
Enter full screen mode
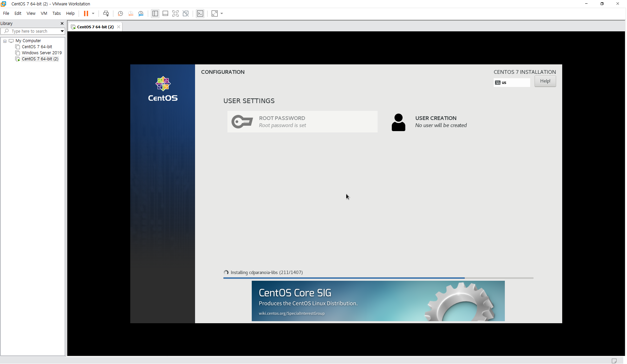click(x=175, y=13)
